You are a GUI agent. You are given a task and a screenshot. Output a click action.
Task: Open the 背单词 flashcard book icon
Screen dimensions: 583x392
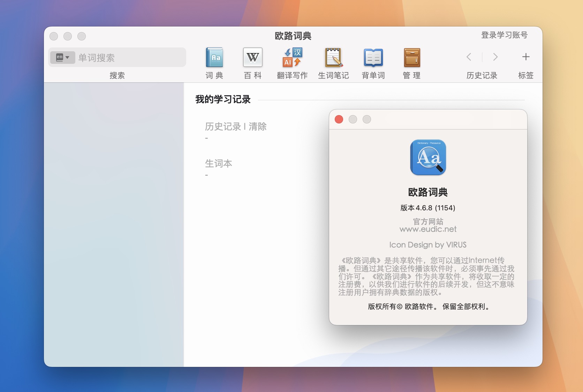pos(373,58)
